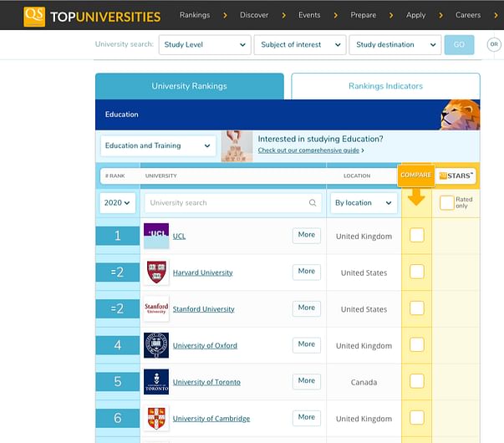Viewport: 504px width, 443px height.
Task: Click the LOCATION column header
Action: point(357,176)
